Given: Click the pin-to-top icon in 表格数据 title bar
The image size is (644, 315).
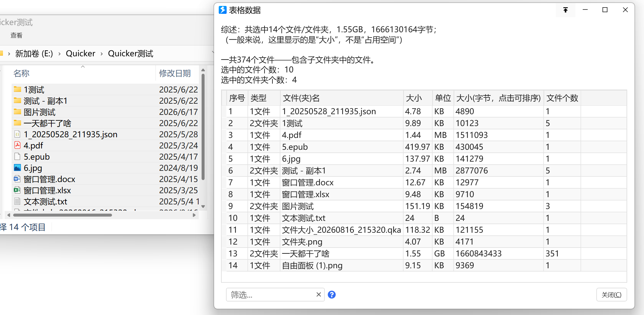Looking at the screenshot, I should (565, 10).
